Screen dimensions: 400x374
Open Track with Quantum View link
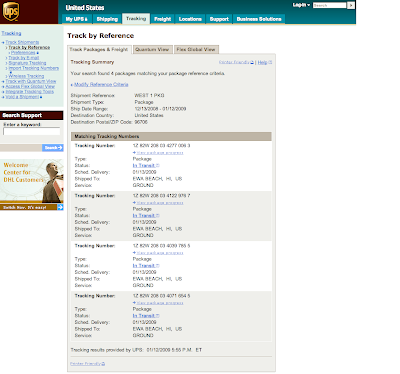pos(31,81)
